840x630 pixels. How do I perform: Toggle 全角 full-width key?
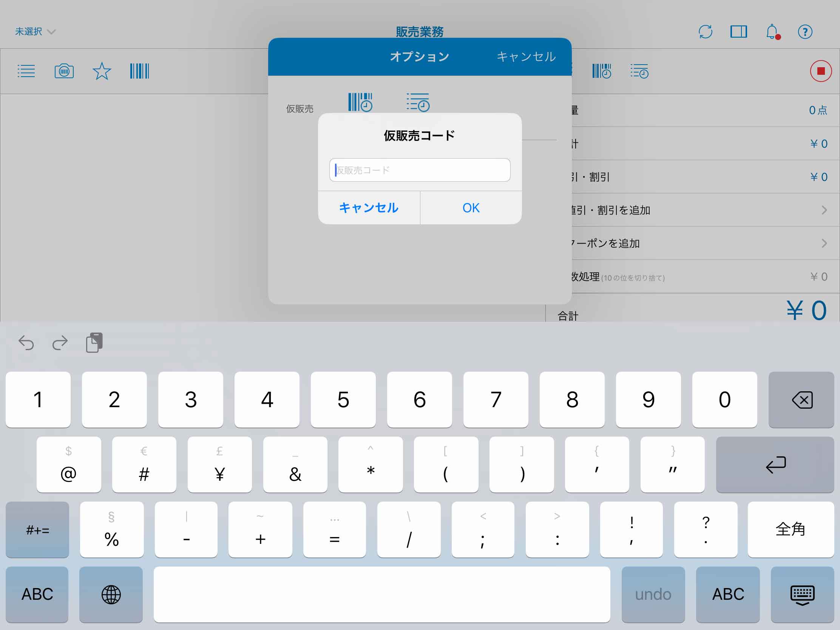pyautogui.click(x=790, y=530)
